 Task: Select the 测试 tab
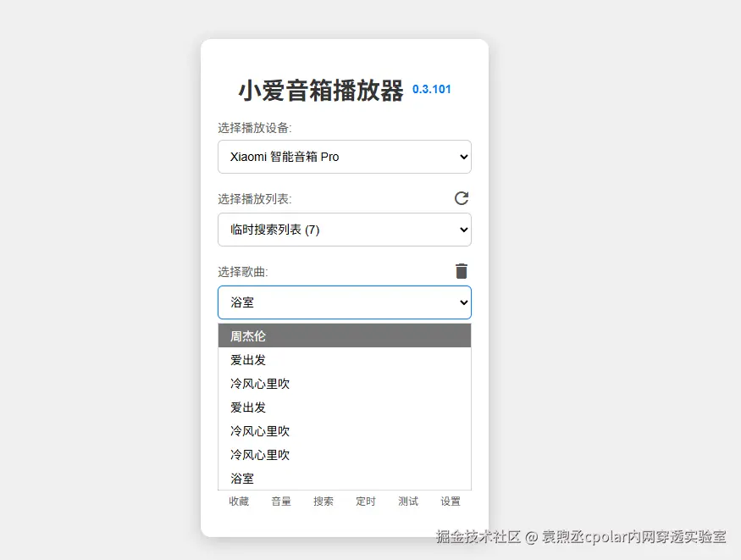point(408,502)
